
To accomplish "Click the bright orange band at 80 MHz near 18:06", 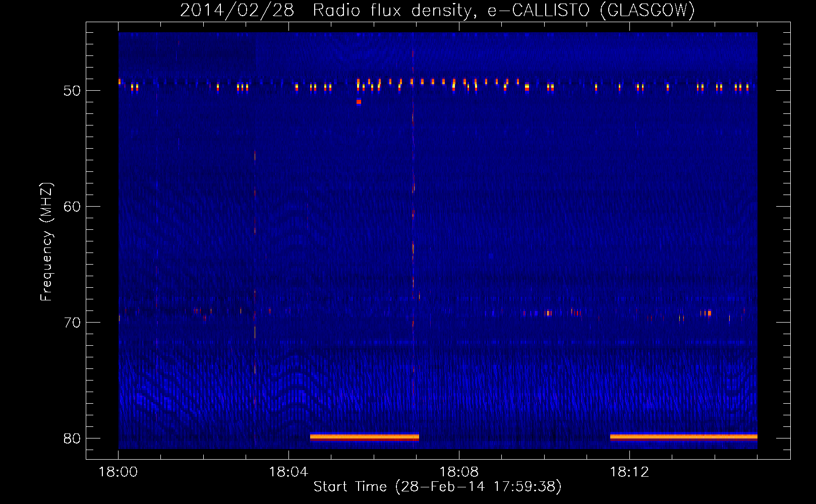I will coord(365,437).
